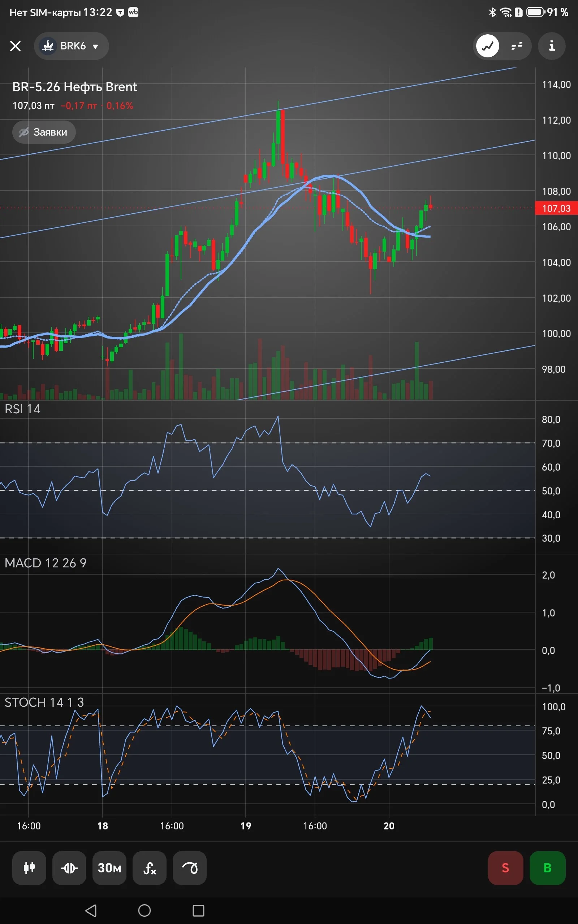Tap the Android back navigation button
The image size is (578, 924).
tap(91, 911)
